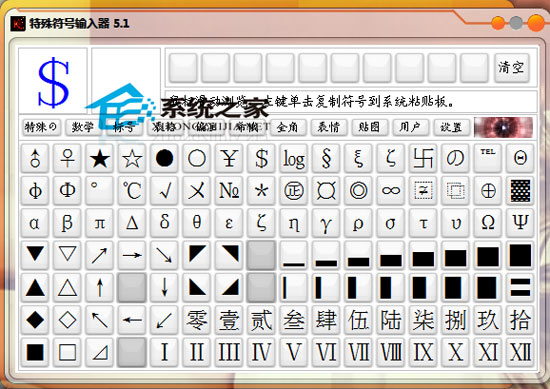Open the 用户 tab
This screenshot has width=550, height=389.
[x=410, y=127]
